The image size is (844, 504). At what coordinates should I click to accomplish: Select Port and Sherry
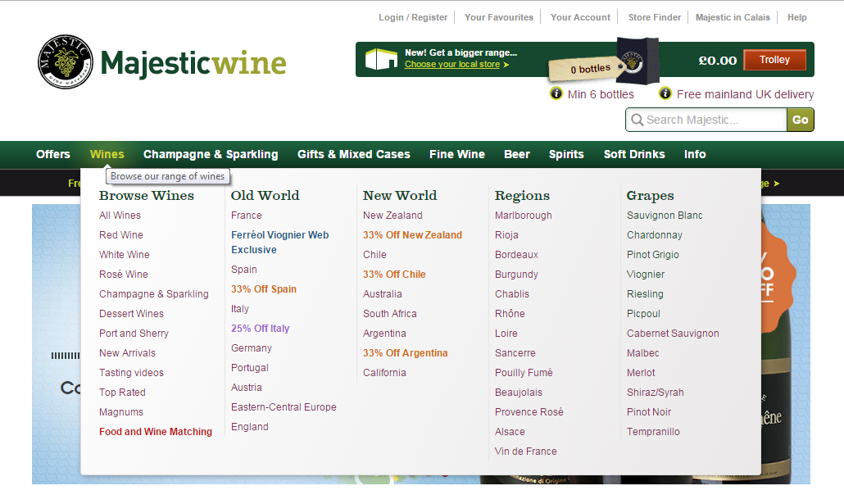coord(134,334)
